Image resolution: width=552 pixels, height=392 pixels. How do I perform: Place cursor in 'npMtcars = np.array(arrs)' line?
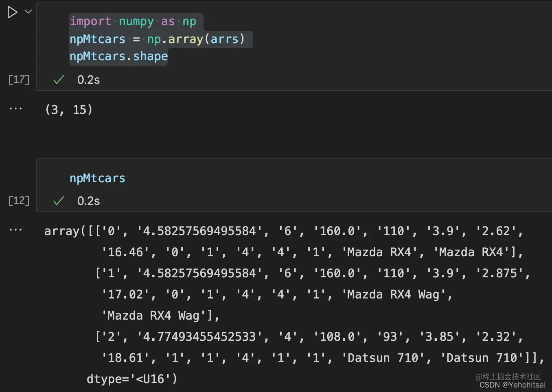point(157,39)
